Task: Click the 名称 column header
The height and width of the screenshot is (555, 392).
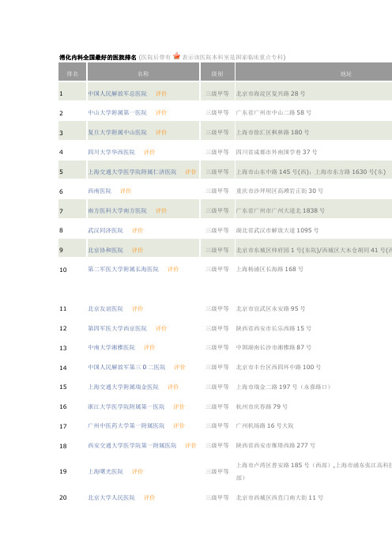Action: (143, 74)
